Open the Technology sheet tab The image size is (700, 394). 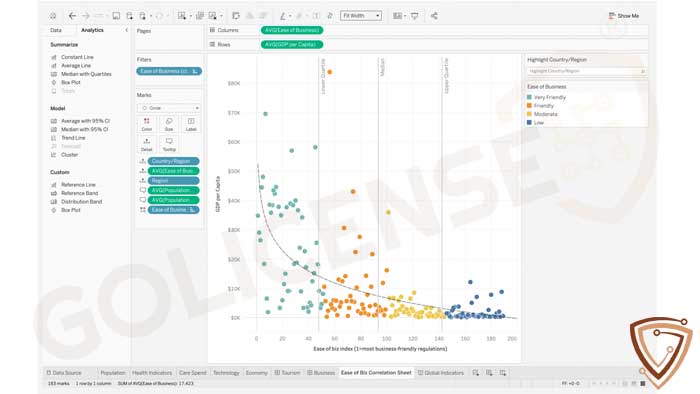coord(226,373)
